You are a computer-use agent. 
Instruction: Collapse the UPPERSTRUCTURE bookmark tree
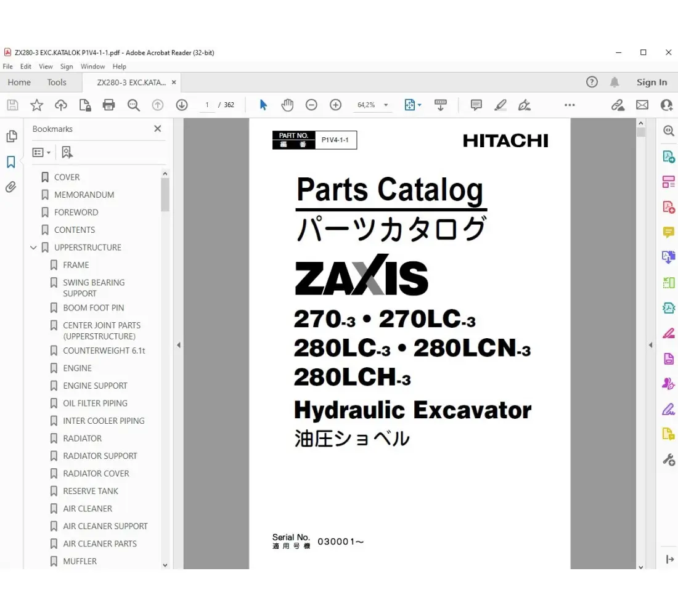(33, 247)
